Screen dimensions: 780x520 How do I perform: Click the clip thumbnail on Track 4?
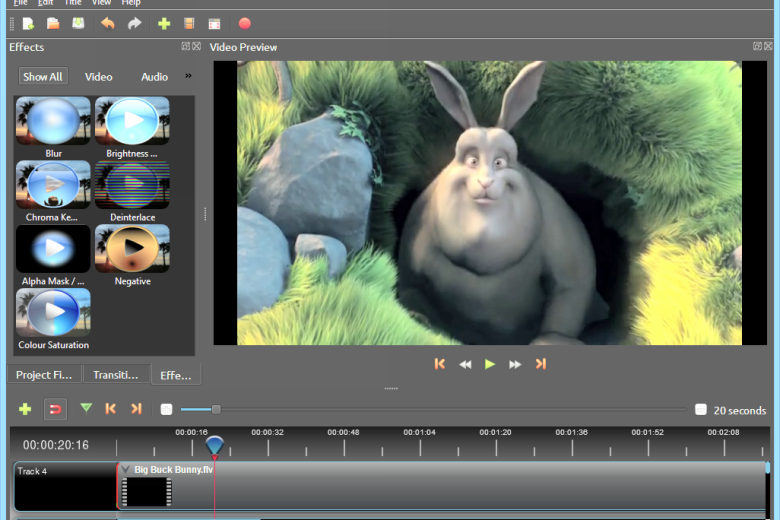pyautogui.click(x=147, y=492)
